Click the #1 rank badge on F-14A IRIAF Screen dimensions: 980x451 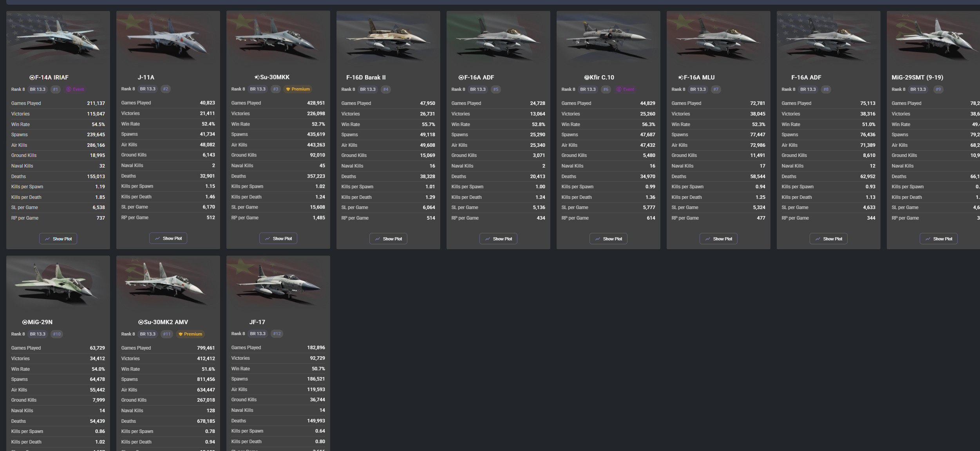pos(56,89)
